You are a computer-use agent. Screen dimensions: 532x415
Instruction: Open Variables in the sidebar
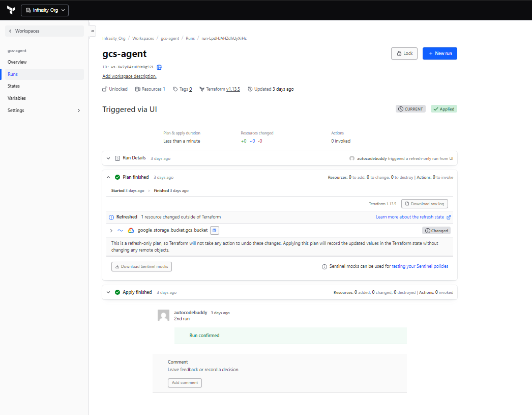pyautogui.click(x=17, y=98)
